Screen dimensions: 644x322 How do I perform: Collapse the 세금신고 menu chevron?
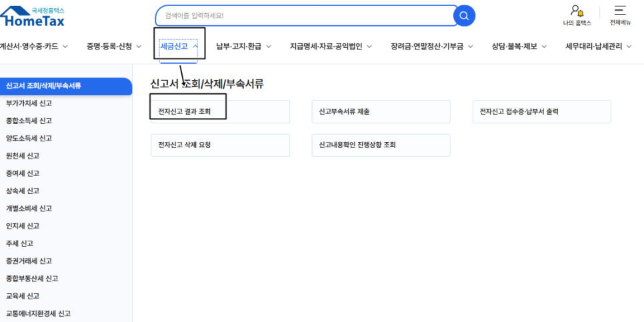click(195, 47)
